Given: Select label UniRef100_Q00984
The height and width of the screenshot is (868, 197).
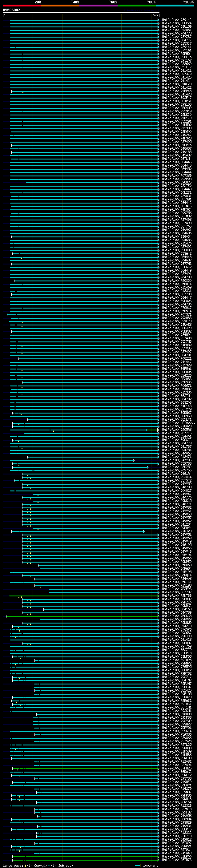Looking at the screenshot, I should [177, 819].
